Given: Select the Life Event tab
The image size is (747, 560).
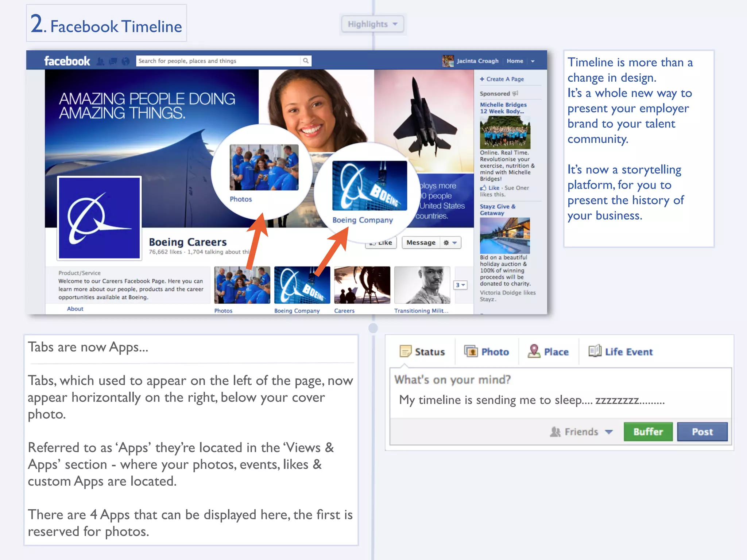Looking at the screenshot, I should tap(620, 351).
